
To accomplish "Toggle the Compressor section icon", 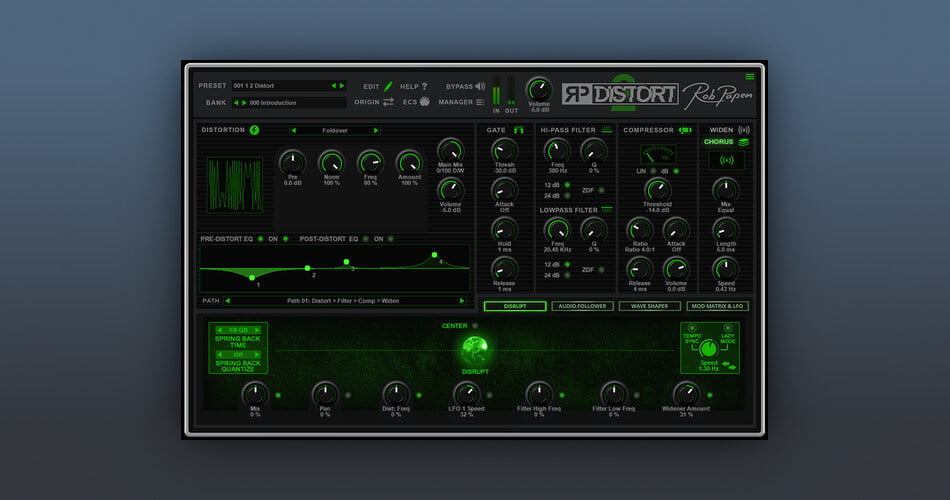I will (x=685, y=130).
